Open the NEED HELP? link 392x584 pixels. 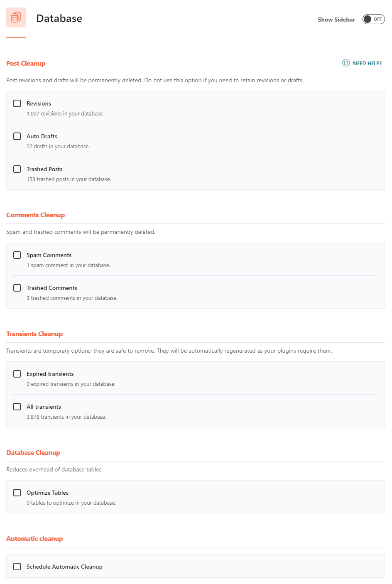tap(367, 64)
